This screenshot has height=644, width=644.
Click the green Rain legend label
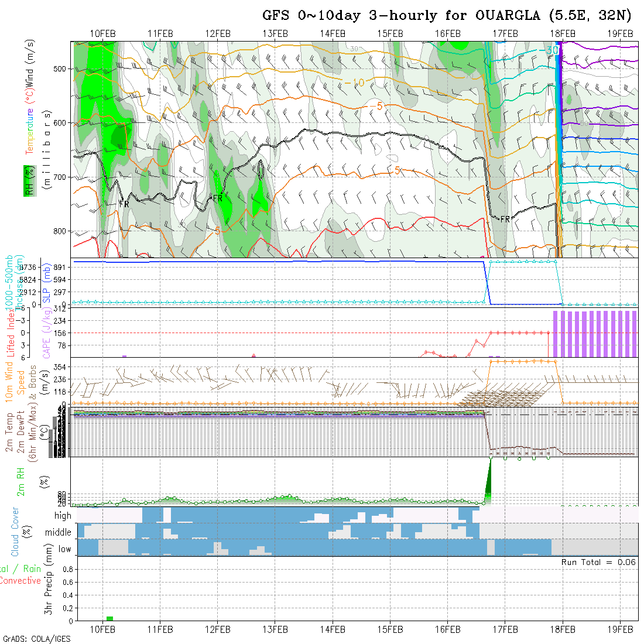tap(32, 569)
